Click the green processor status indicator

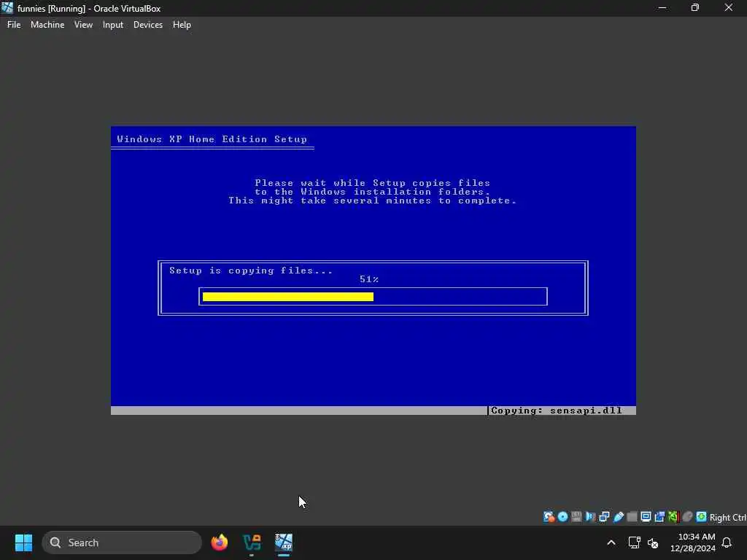tap(673, 517)
